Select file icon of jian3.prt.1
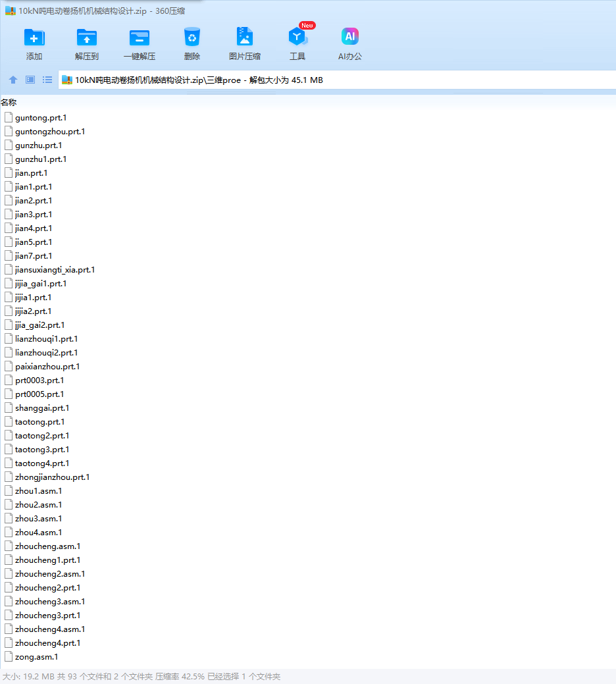Screen dimensions: 616x684 click(x=9, y=214)
